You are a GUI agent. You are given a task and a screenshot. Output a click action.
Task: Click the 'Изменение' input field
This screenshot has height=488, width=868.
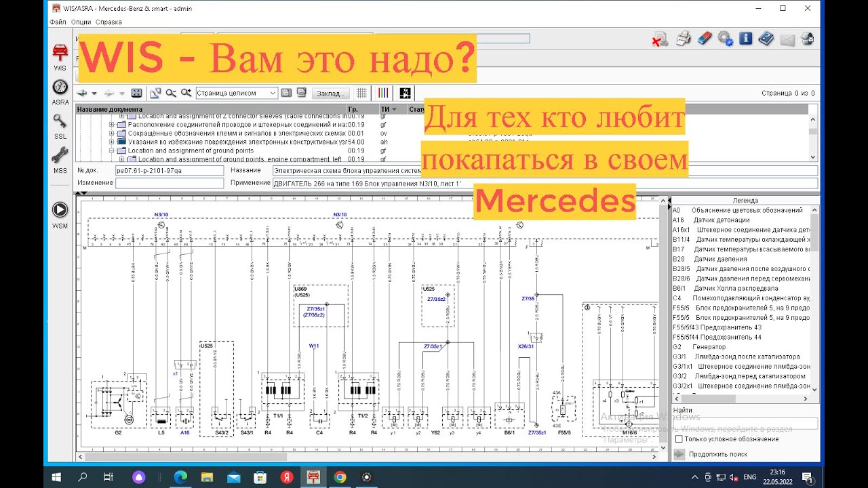point(169,183)
